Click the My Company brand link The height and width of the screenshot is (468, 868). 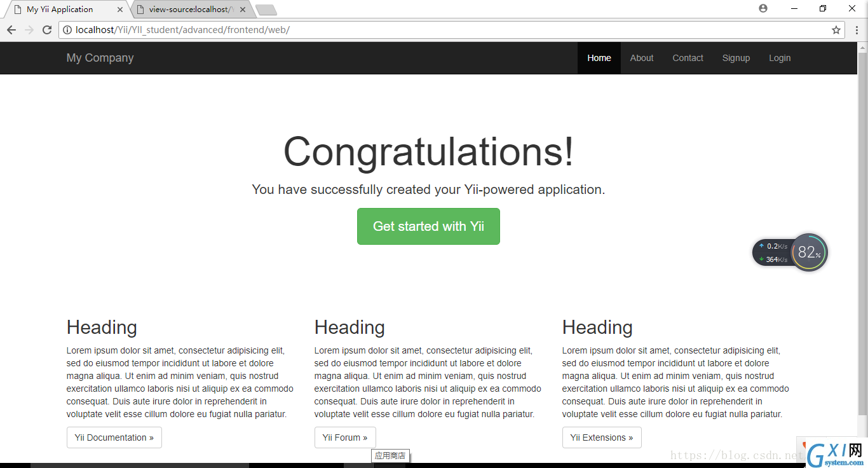coord(100,58)
